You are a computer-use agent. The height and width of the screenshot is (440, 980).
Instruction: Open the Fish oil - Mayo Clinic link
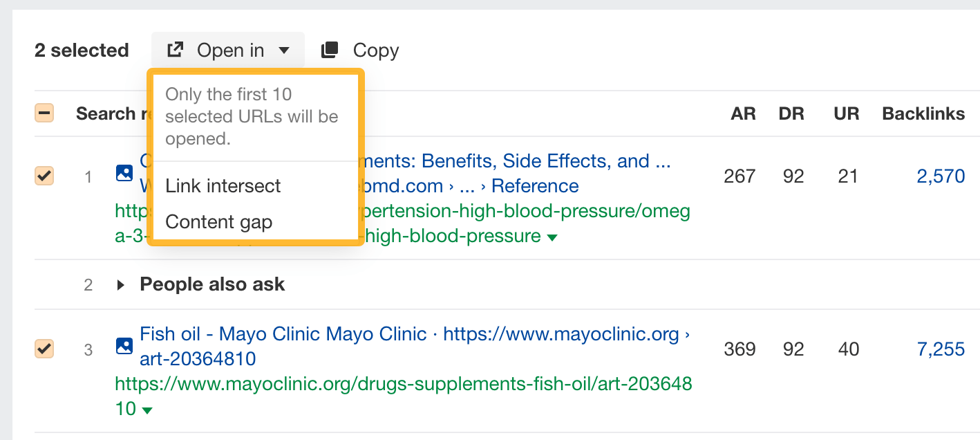click(283, 334)
